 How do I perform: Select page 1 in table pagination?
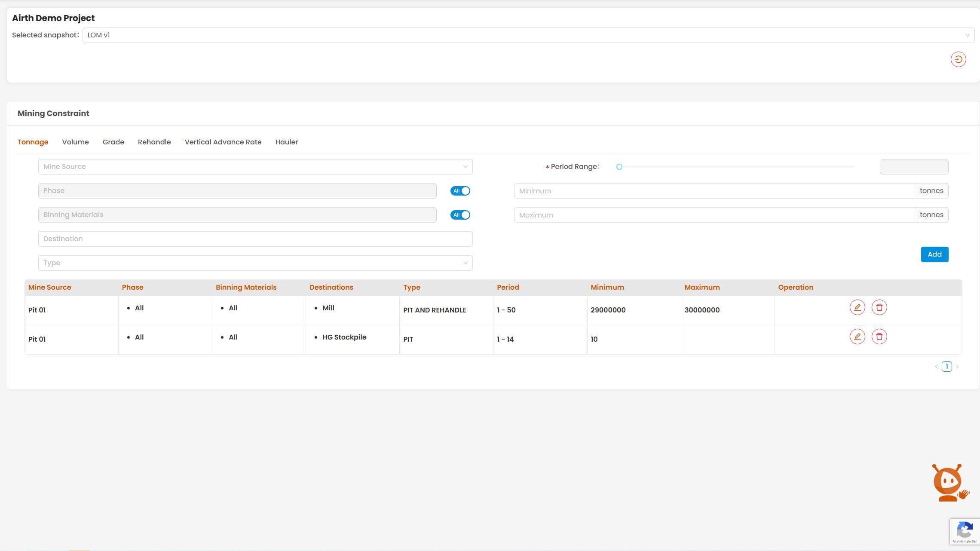click(946, 367)
